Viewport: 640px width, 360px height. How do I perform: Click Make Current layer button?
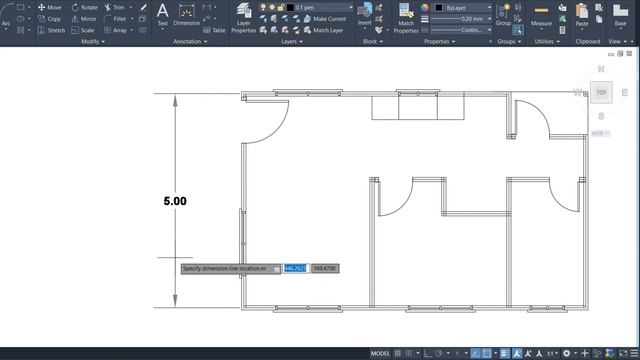click(x=325, y=19)
